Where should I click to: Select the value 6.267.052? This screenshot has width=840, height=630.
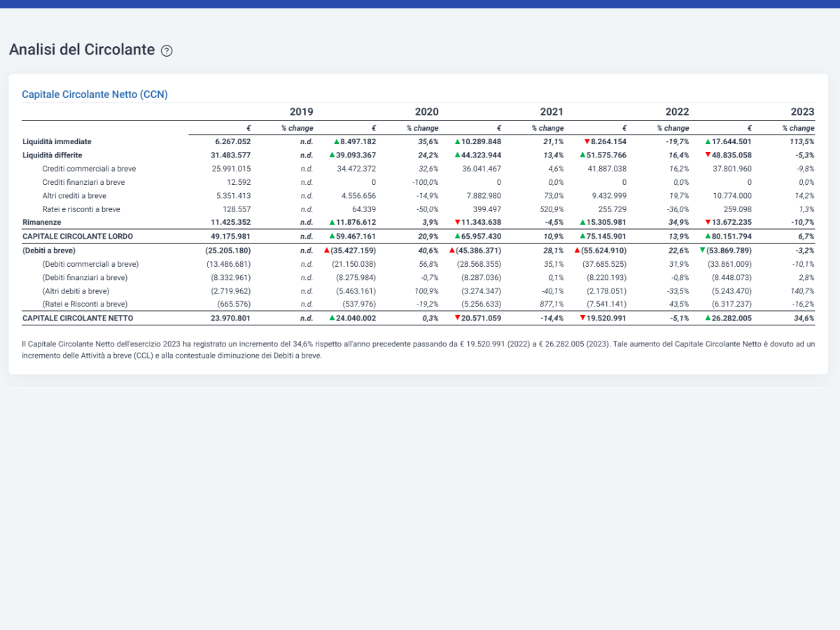(233, 141)
